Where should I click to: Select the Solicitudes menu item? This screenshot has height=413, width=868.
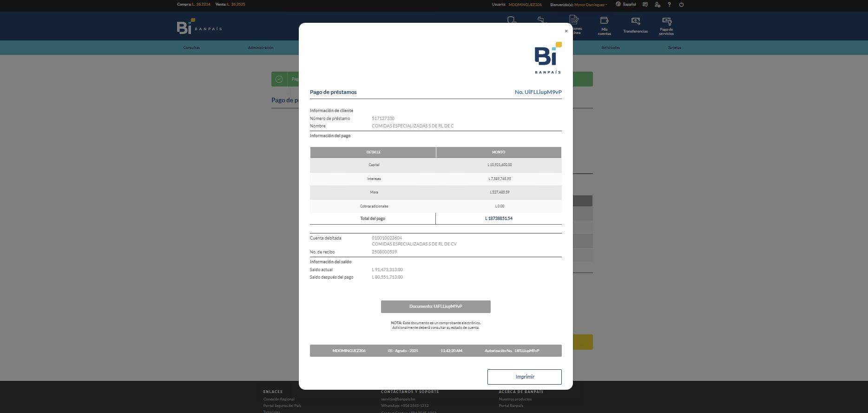pos(611,47)
